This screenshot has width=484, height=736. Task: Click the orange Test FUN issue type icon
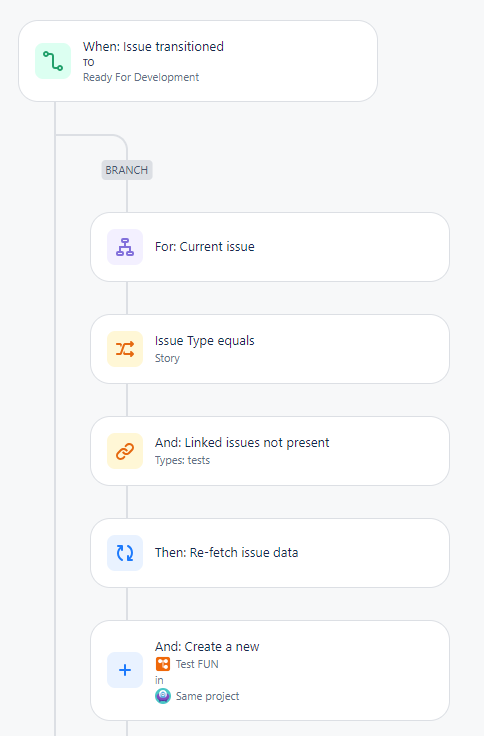pos(162,664)
